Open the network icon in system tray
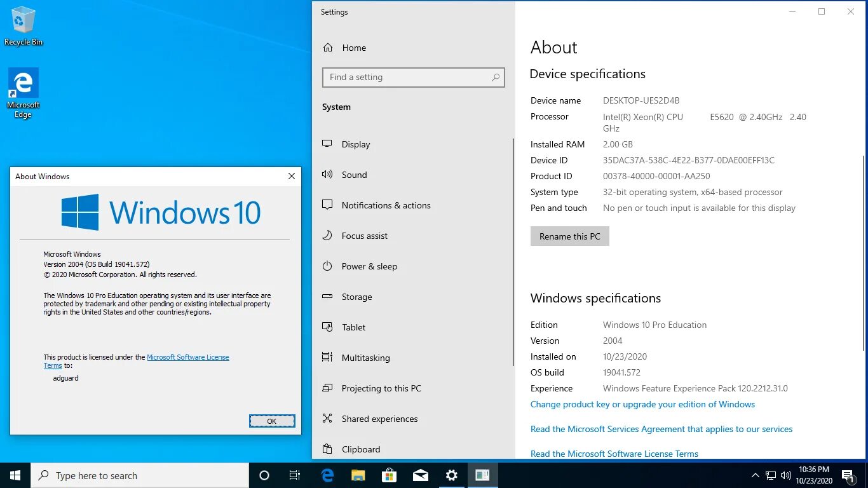868x488 pixels. (771, 475)
